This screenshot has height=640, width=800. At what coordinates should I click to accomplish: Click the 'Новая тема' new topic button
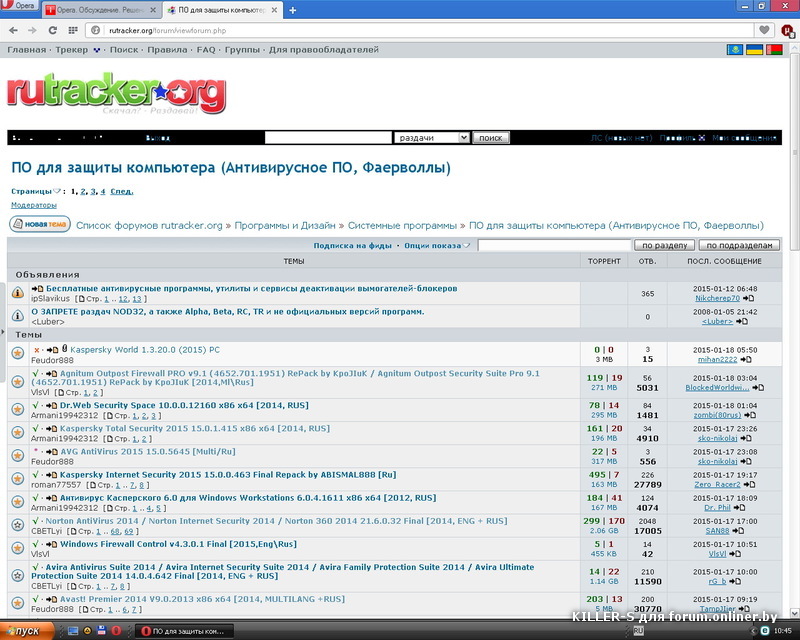point(40,225)
